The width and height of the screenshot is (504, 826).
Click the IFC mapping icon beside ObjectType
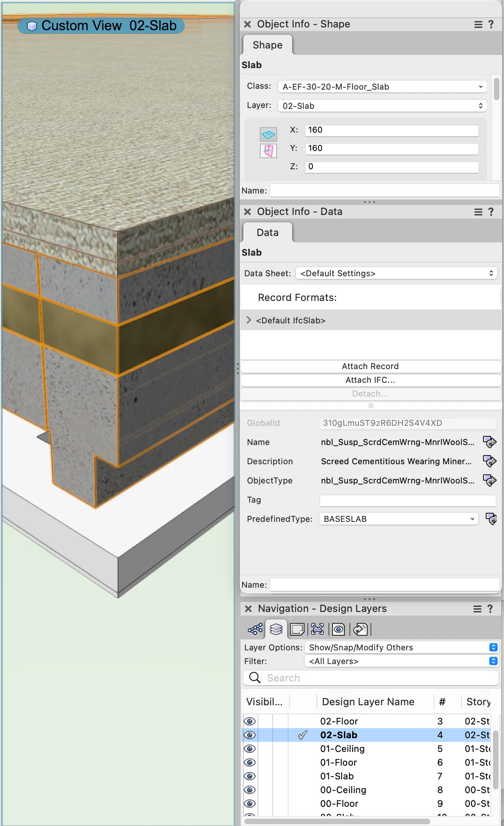490,480
